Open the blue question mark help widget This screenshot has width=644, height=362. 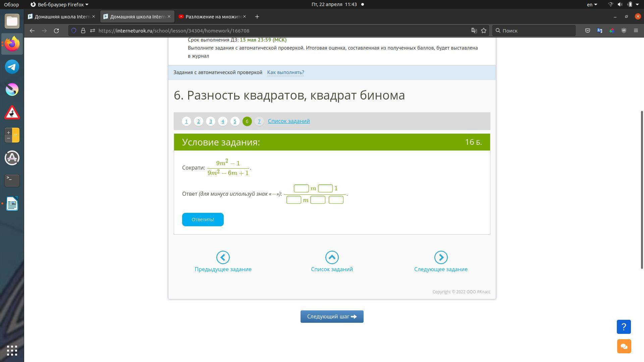624,327
